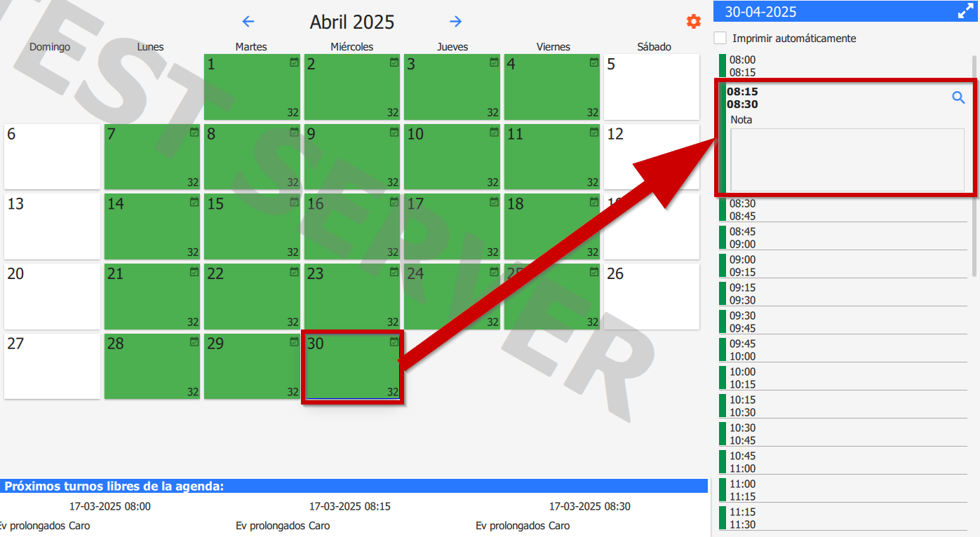Open the 08:00 - 08:15 time slot
The height and width of the screenshot is (537, 980).
[842, 66]
